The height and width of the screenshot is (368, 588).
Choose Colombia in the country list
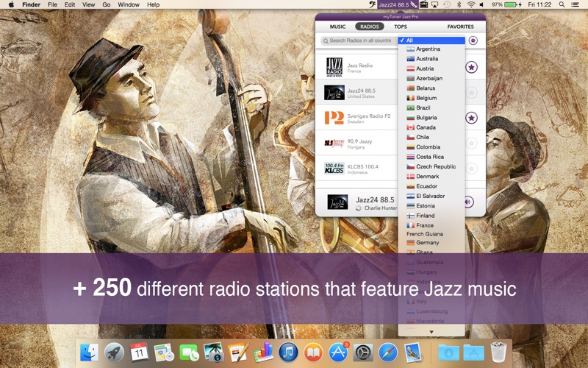coord(431,146)
